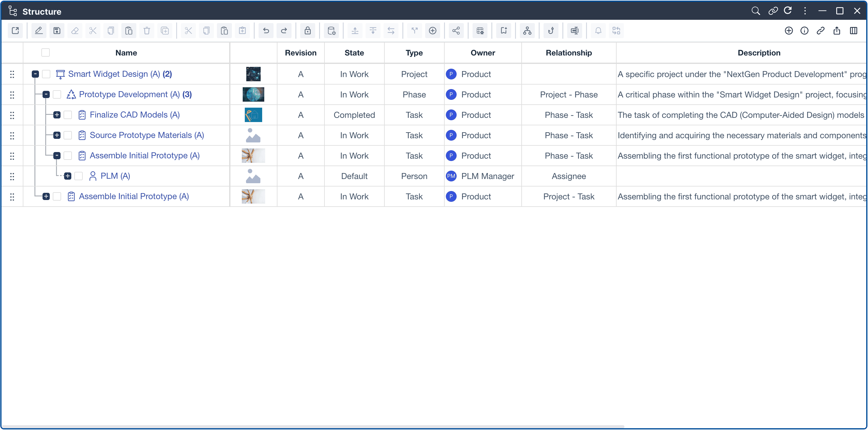Click the redo arrow icon
Image resolution: width=868 pixels, height=430 pixels.
(284, 31)
